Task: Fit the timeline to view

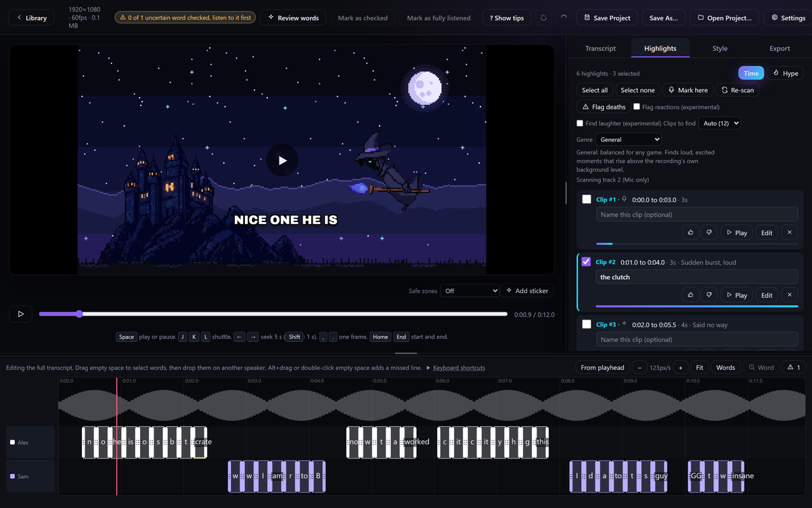Action: [x=700, y=367]
